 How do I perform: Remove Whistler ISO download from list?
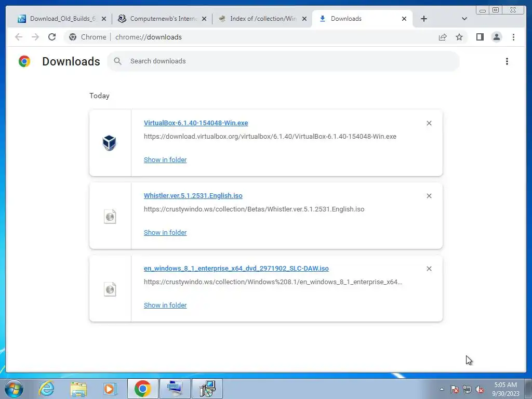tap(429, 196)
